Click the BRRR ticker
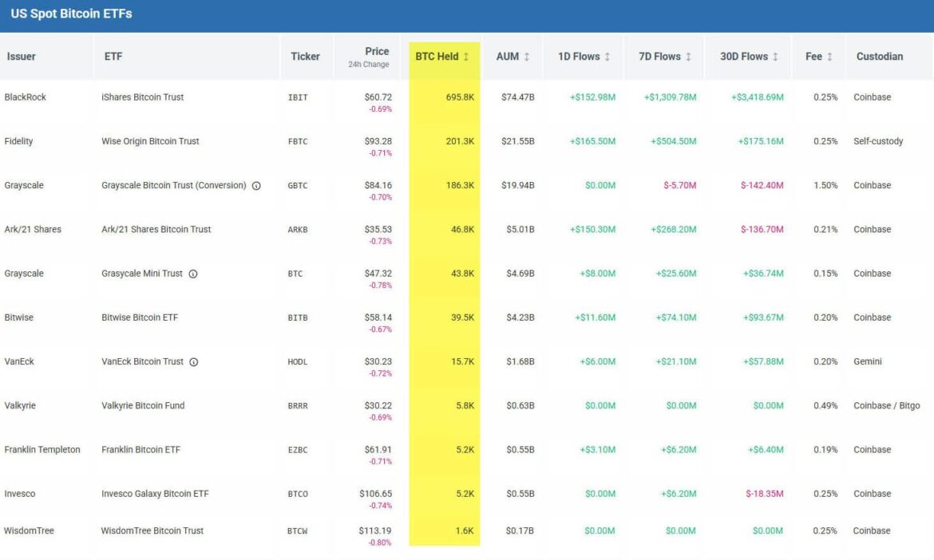This screenshot has width=934, height=560. click(x=298, y=406)
